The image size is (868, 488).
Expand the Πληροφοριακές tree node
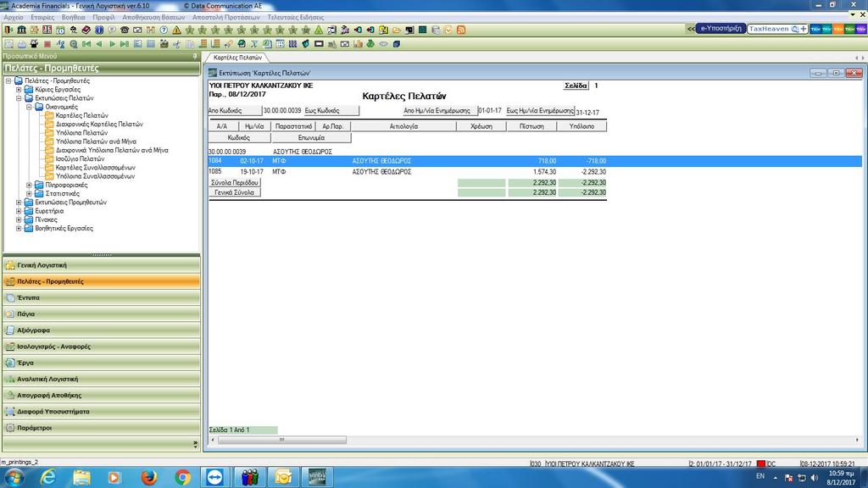29,185
